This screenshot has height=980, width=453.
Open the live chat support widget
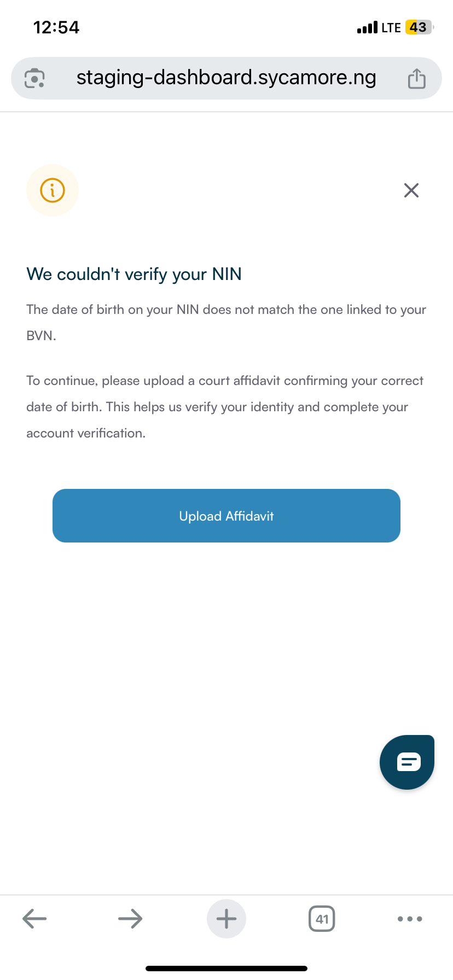click(x=407, y=762)
